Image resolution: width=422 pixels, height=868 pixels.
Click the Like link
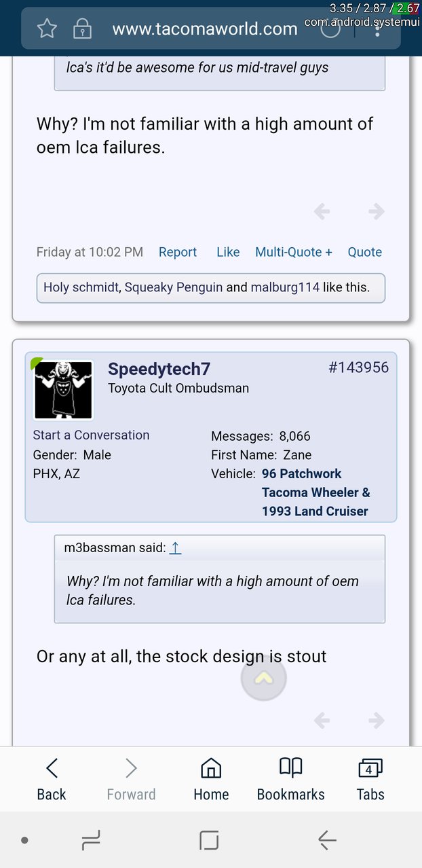point(228,252)
